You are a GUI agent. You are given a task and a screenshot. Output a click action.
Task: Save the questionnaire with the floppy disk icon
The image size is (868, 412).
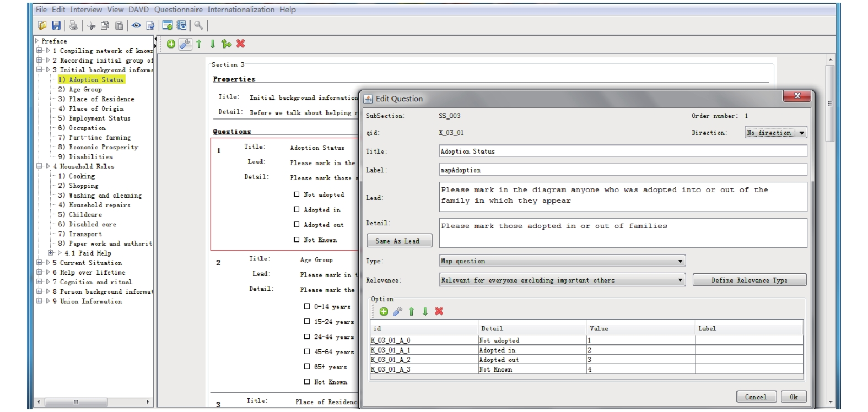click(x=56, y=25)
